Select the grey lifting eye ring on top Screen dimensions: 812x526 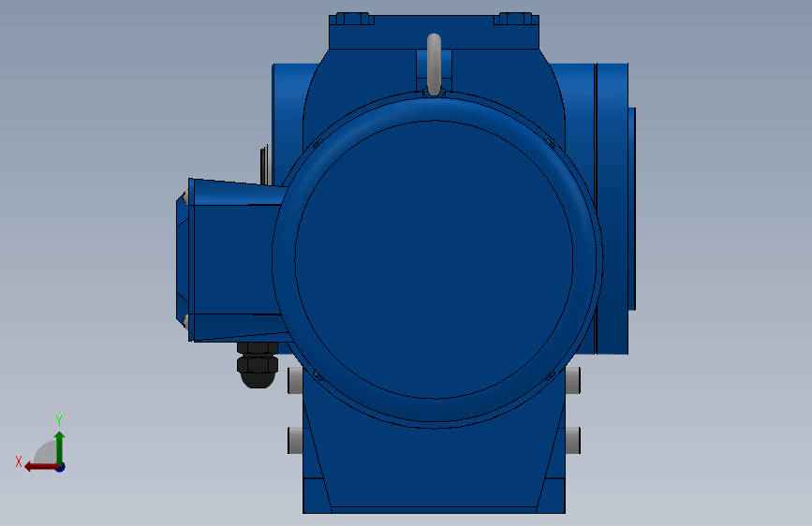[434, 66]
